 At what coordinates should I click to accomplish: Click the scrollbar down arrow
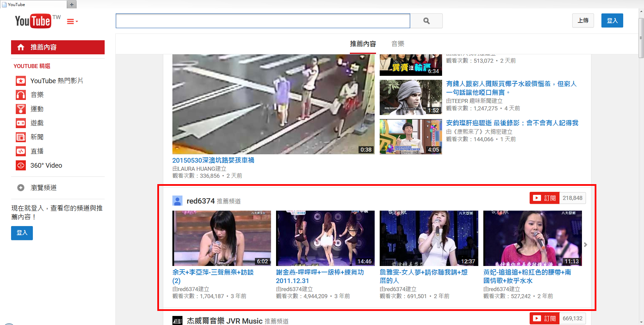coord(641,322)
